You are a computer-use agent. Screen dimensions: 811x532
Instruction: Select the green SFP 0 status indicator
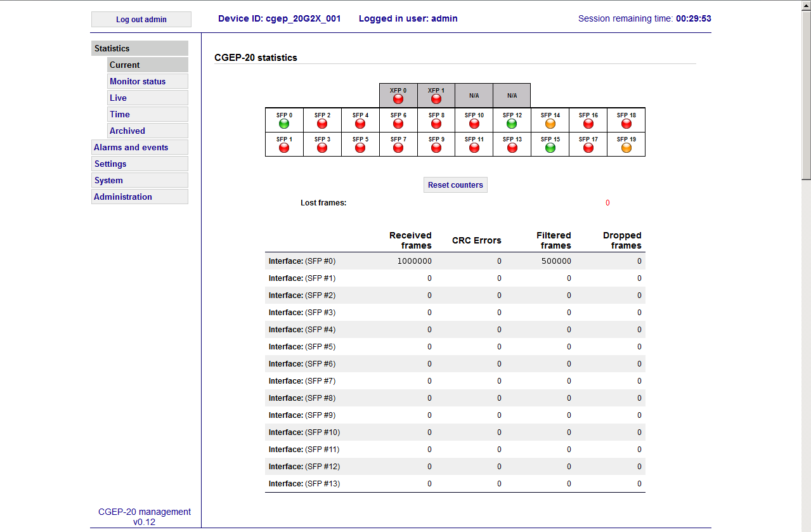pos(283,123)
